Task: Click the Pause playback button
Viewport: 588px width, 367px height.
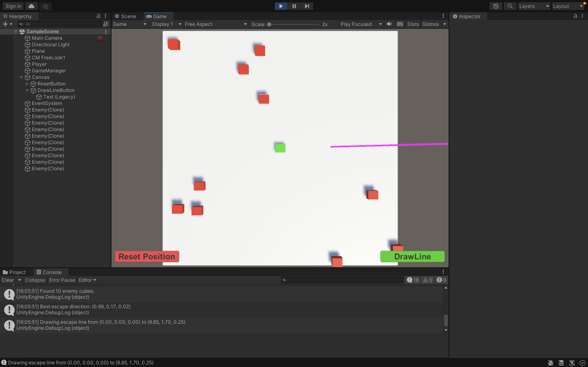Action: [294, 6]
